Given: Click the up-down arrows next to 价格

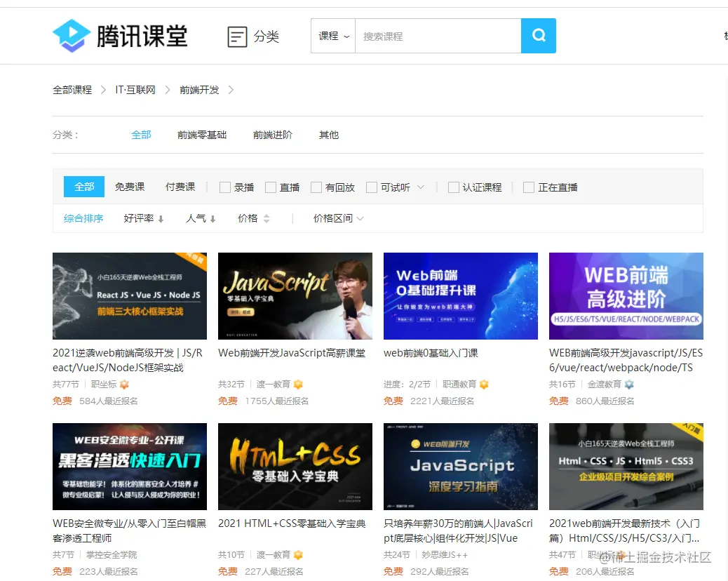Looking at the screenshot, I should pyautogui.click(x=266, y=218).
